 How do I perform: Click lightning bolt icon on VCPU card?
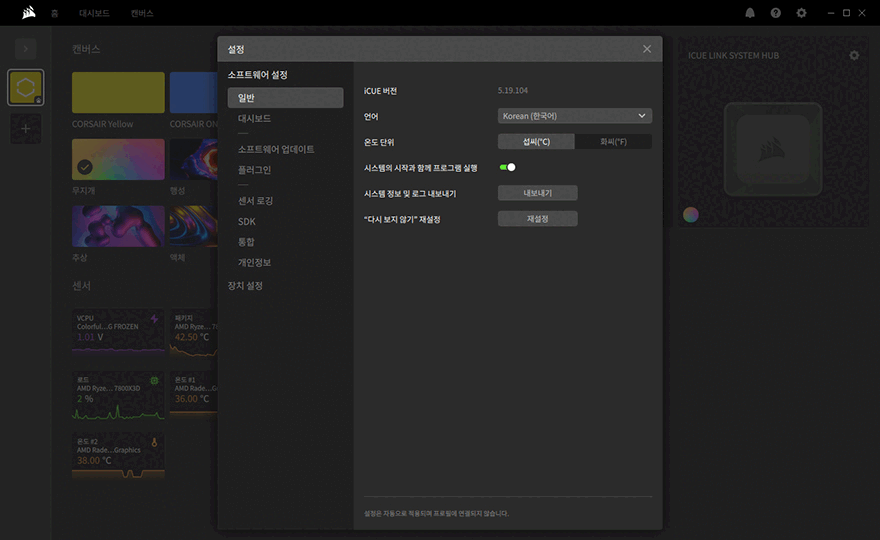[154, 319]
